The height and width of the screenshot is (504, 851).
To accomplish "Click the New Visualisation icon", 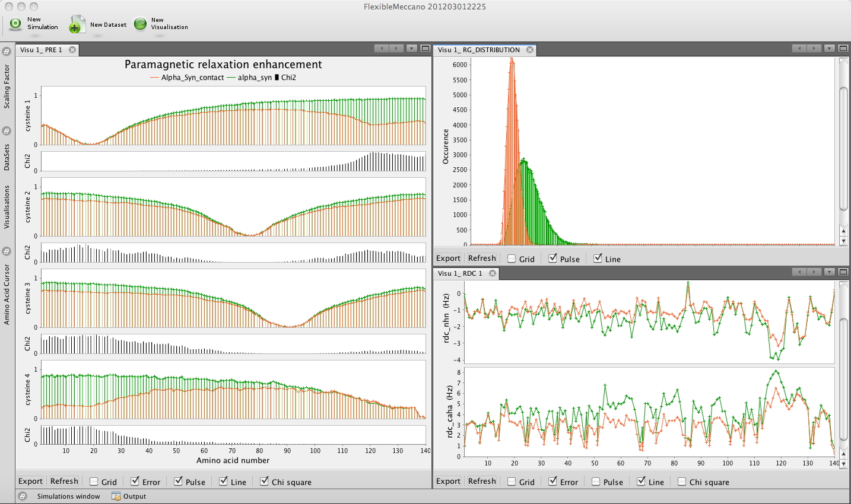I will tap(140, 24).
